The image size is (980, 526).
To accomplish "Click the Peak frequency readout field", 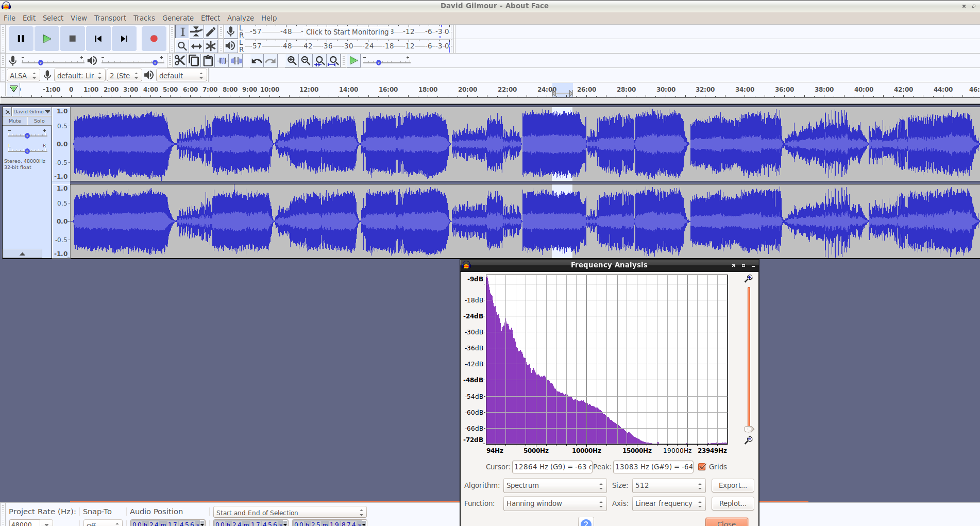I will click(653, 467).
